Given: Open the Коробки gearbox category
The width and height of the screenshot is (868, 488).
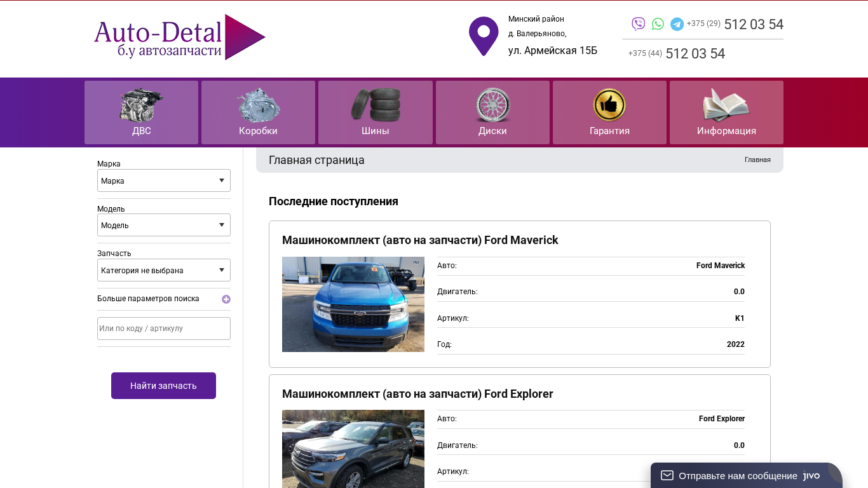Looking at the screenshot, I should (258, 112).
